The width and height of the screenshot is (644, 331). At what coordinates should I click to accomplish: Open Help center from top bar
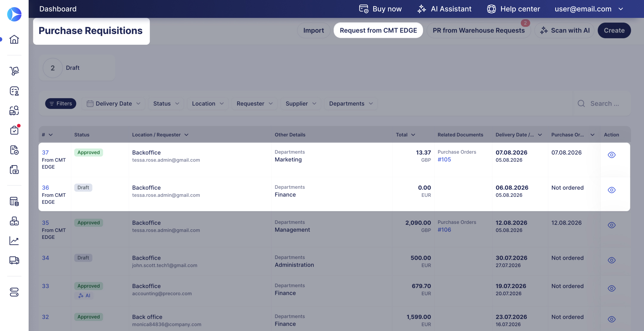pyautogui.click(x=513, y=9)
